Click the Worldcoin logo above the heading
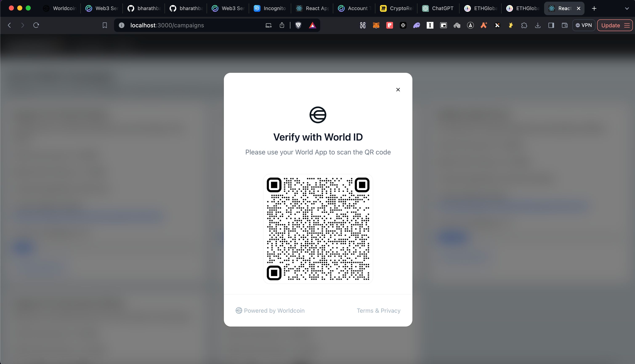The height and width of the screenshot is (364, 635). click(318, 115)
